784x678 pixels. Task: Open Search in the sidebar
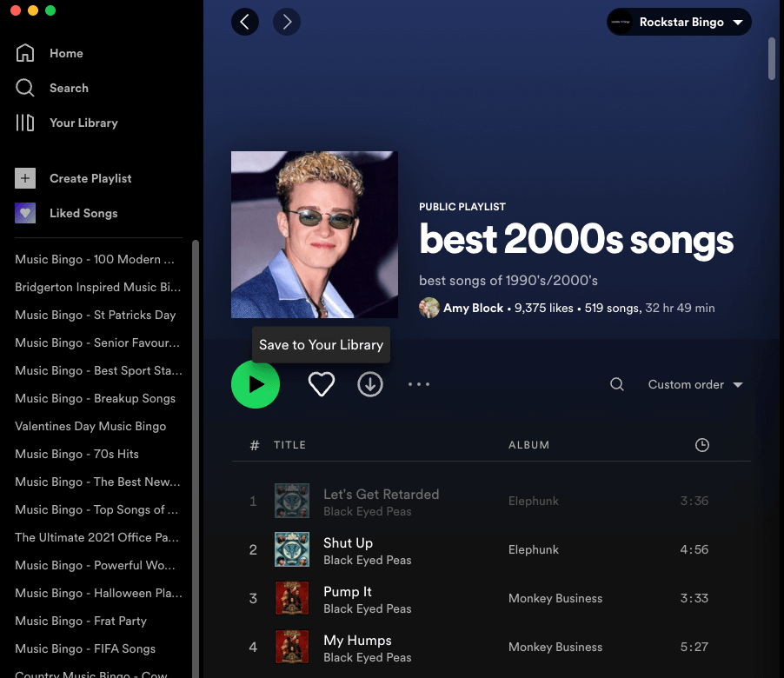pos(69,88)
